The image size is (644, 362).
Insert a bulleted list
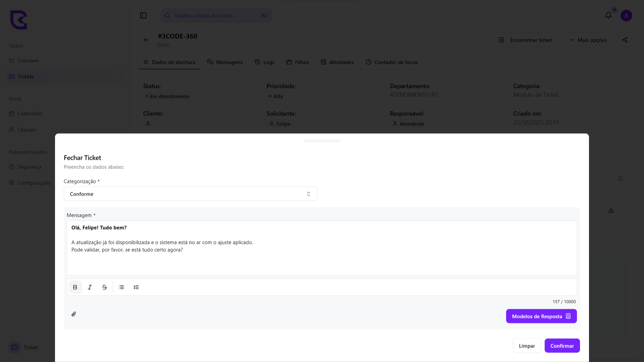[x=121, y=287]
